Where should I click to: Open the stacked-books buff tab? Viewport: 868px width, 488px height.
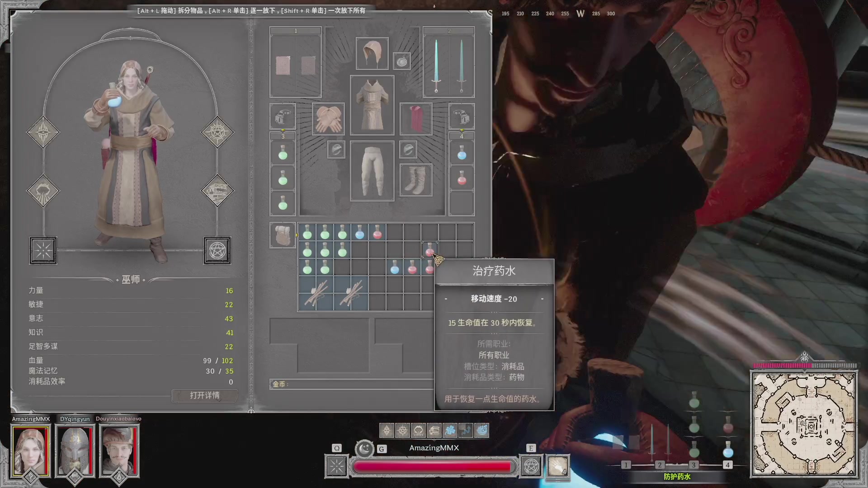pos(434,431)
